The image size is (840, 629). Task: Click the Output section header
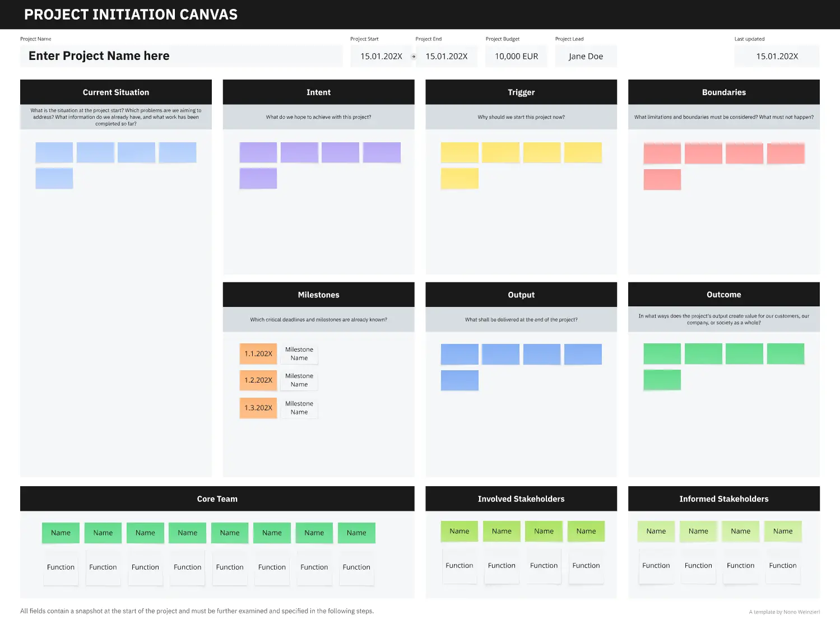coord(521,295)
